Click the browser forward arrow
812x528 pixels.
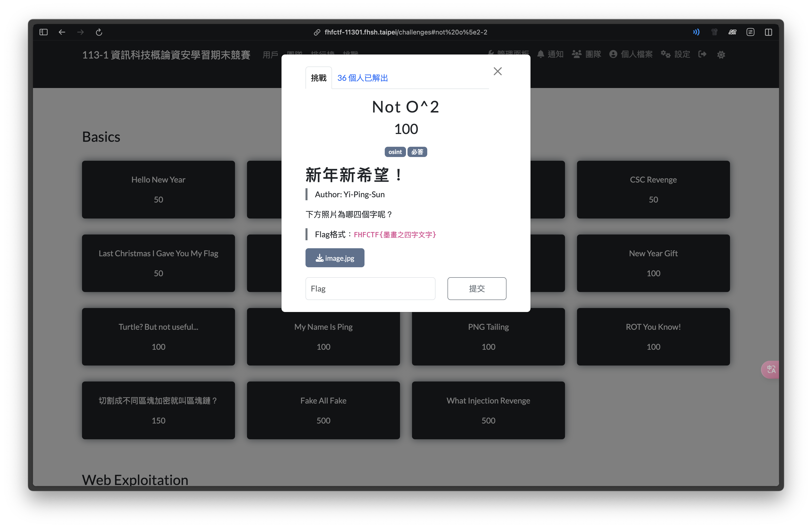click(x=80, y=32)
